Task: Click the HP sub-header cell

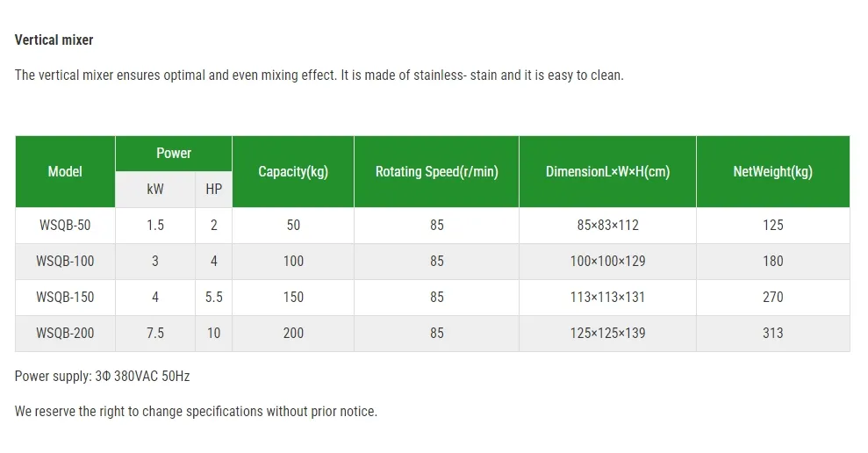Action: [x=214, y=190]
